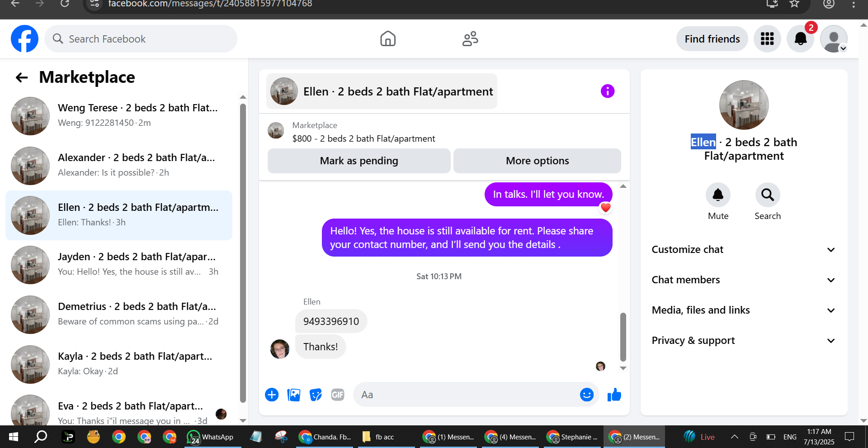
Task: Expand Customize chat section
Action: (x=743, y=250)
